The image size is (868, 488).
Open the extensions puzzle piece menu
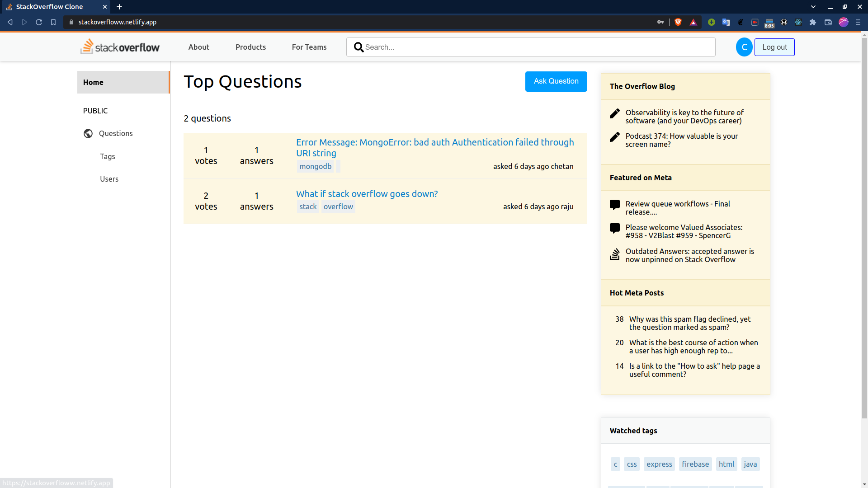813,22
